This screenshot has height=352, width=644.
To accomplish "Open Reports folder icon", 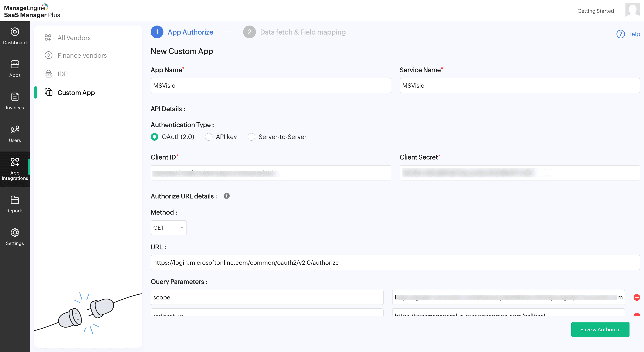I will click(15, 200).
